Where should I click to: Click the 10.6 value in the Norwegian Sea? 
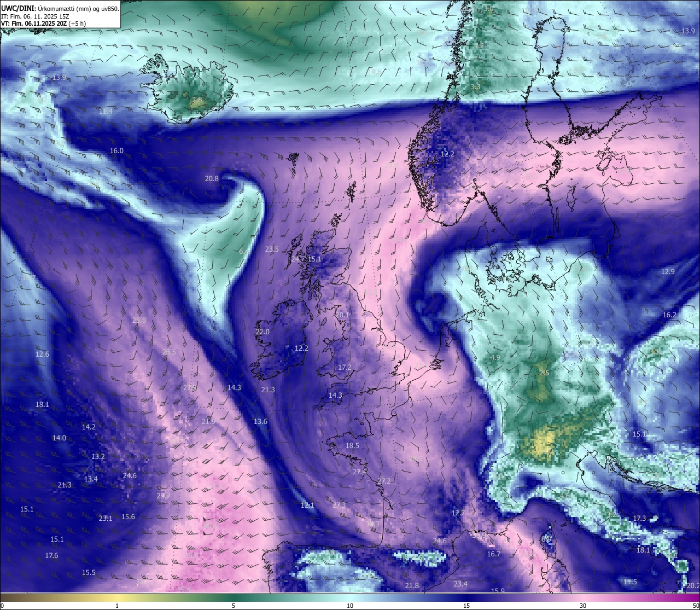click(375, 72)
